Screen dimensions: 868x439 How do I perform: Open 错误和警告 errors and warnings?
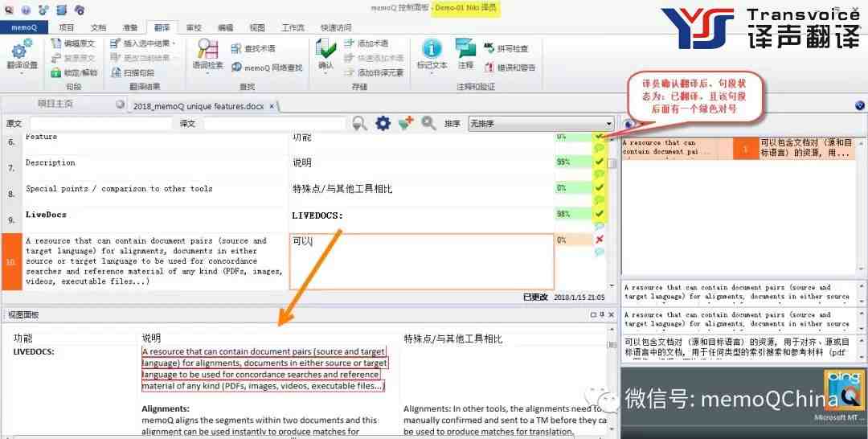pos(510,68)
